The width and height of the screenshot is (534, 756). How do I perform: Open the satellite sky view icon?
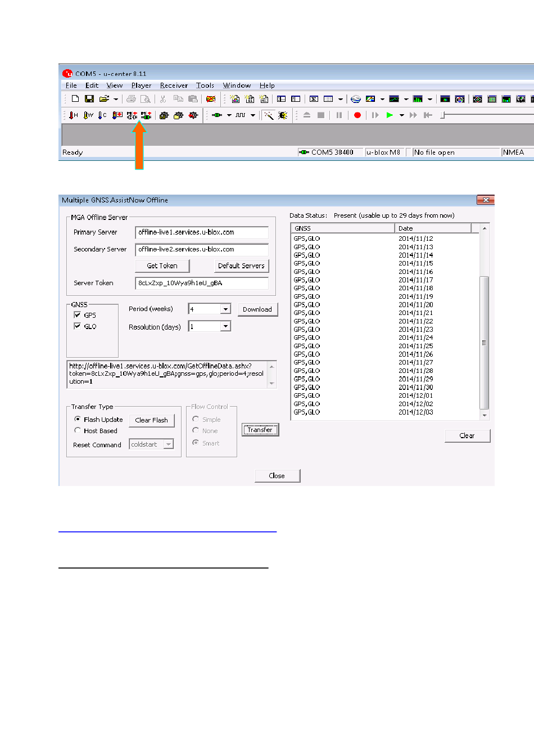coord(460,99)
